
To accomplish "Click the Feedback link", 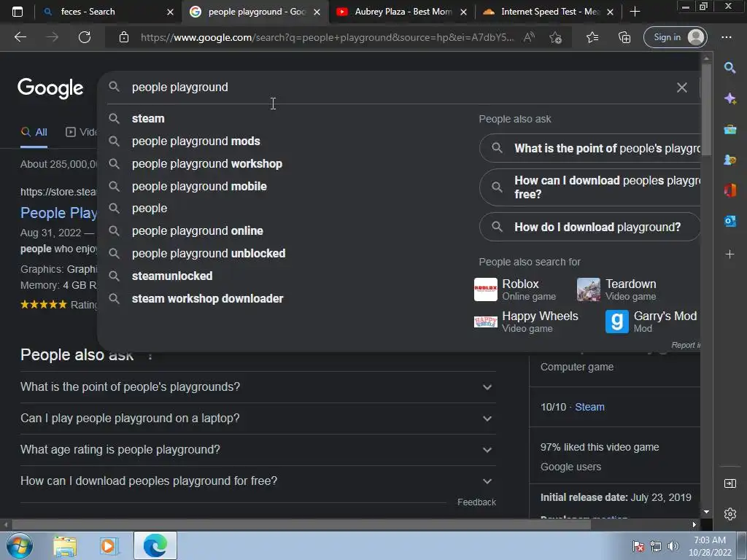I will click(476, 502).
